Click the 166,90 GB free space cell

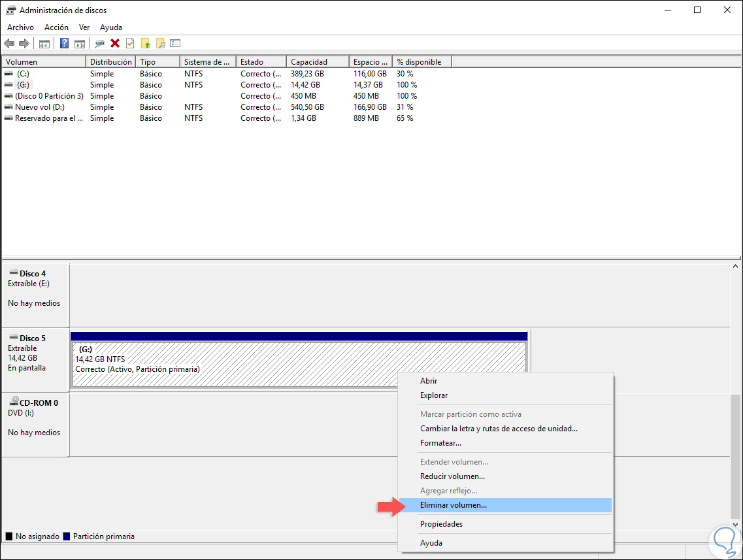click(370, 107)
